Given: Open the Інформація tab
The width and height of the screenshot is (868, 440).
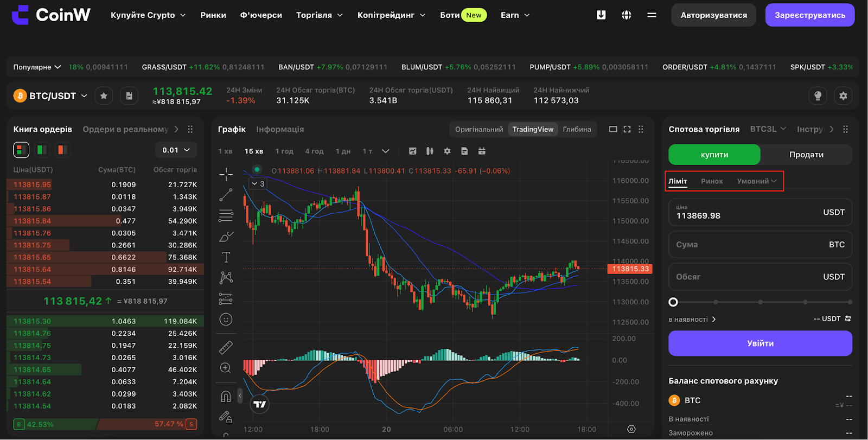Looking at the screenshot, I should 280,129.
